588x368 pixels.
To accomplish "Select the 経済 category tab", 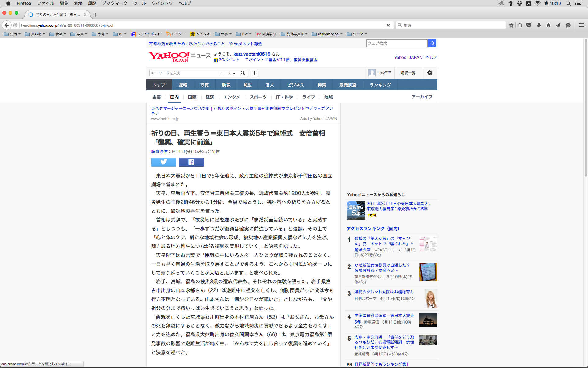I will [x=210, y=97].
